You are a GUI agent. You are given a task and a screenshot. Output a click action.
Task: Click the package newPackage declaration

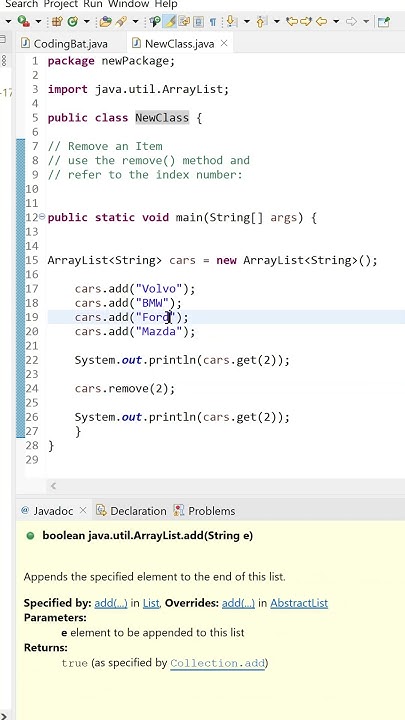(111, 61)
